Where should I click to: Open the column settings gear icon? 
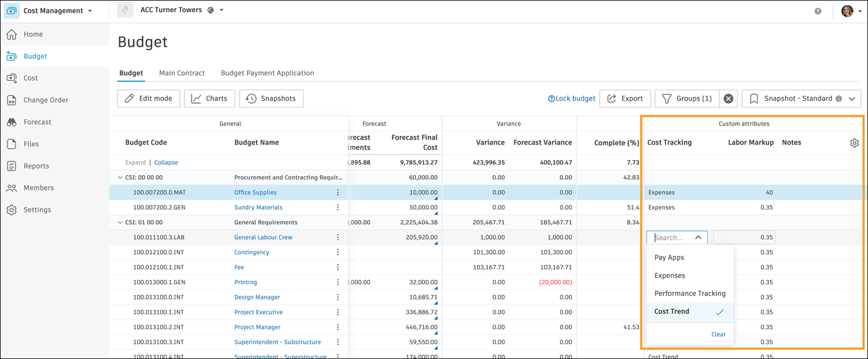tap(854, 143)
